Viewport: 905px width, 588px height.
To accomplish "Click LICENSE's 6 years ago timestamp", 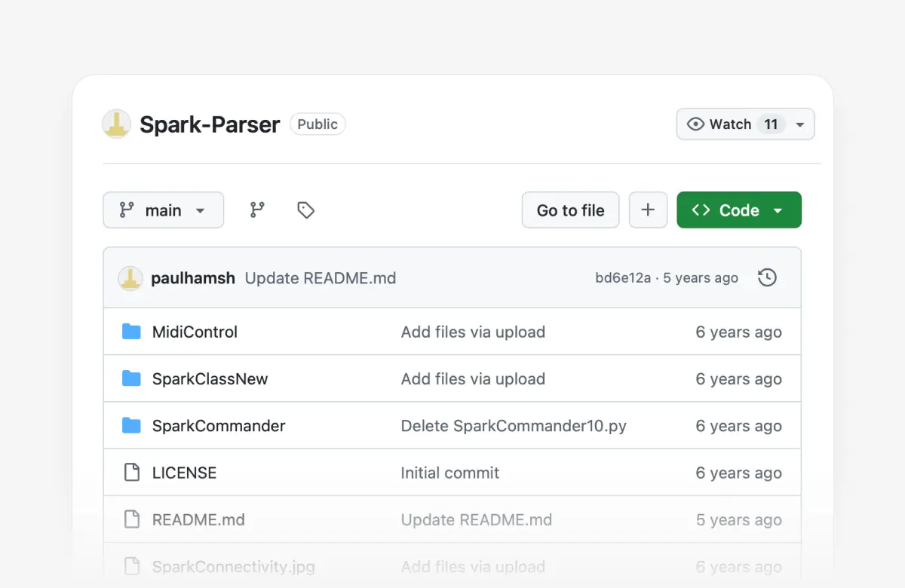I will tap(738, 473).
